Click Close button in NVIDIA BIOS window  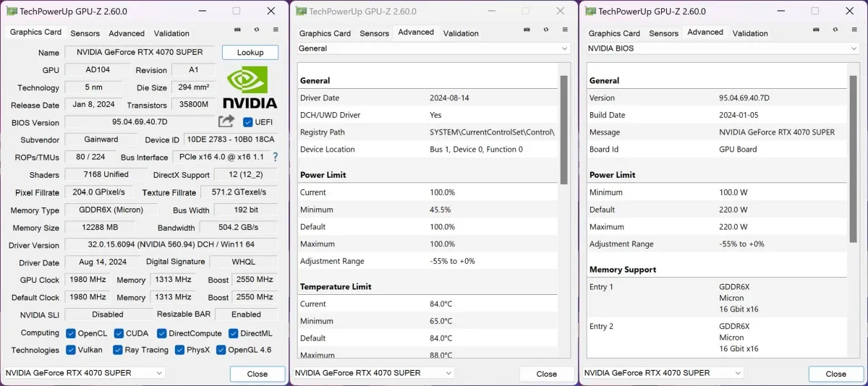pos(836,374)
